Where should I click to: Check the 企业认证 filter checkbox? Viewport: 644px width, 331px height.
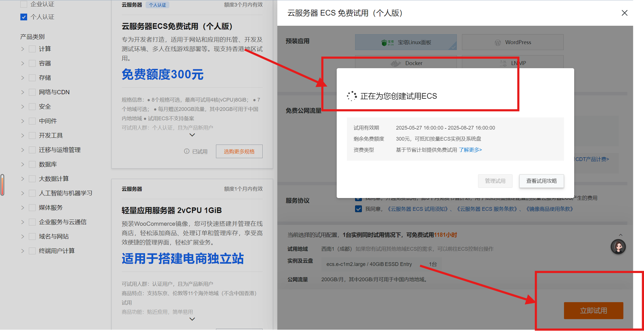24,4
